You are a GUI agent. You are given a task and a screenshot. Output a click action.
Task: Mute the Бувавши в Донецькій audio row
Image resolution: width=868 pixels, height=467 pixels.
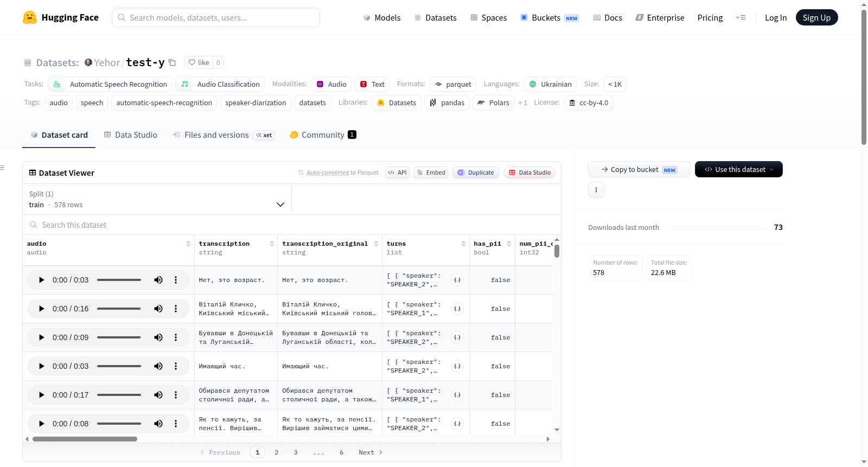click(158, 337)
